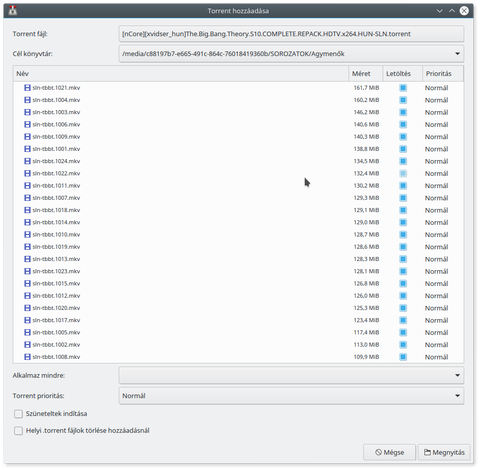This screenshot has height=470, width=480.
Task: Click the video file icon of sln-tbbt.1024.mkv
Action: (27, 161)
